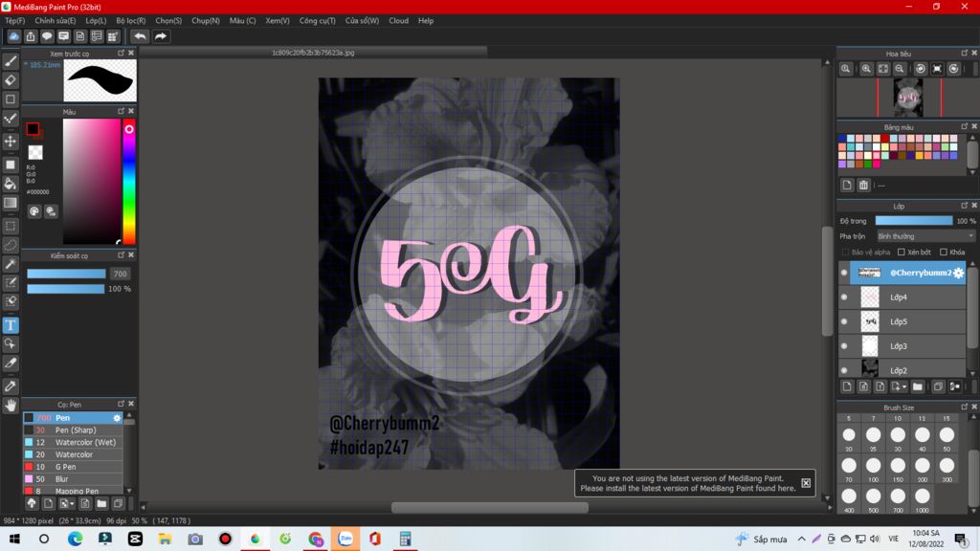The image size is (980, 551).
Task: Add new brush in brush panel
Action: (x=48, y=503)
